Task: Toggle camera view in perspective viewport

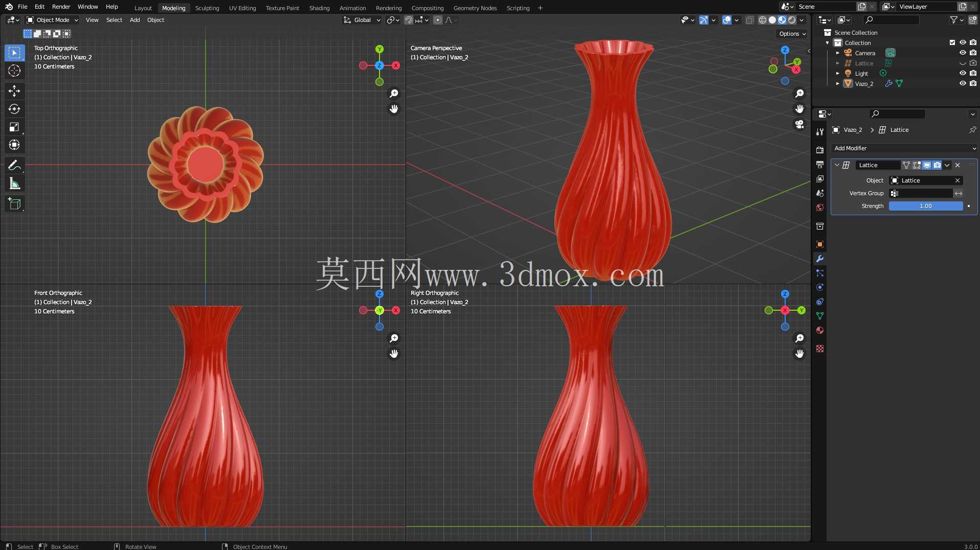Action: 799,124
